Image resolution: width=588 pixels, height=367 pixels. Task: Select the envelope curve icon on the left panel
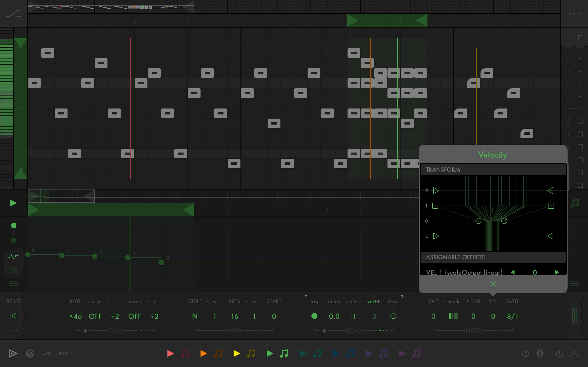[x=13, y=256]
